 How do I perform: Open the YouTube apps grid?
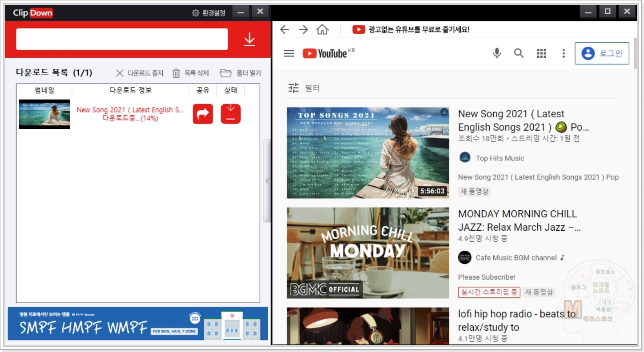click(541, 53)
